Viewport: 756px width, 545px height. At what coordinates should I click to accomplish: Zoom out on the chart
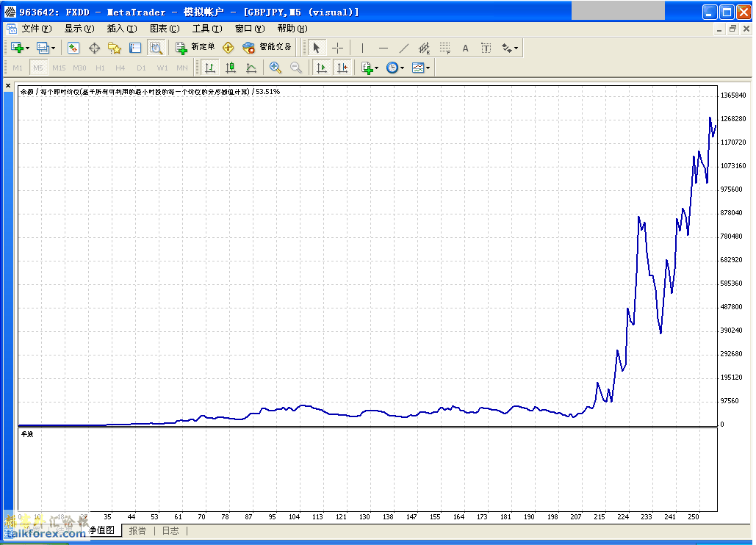tap(296, 68)
